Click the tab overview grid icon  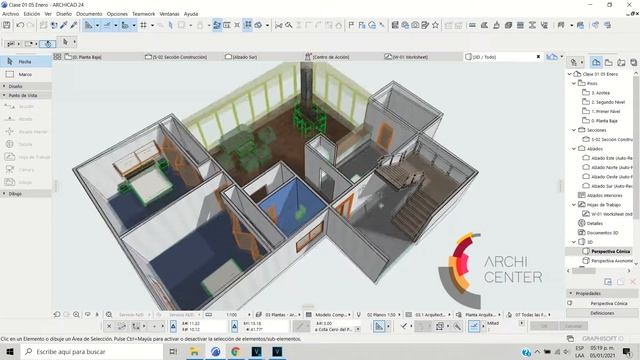[57, 57]
